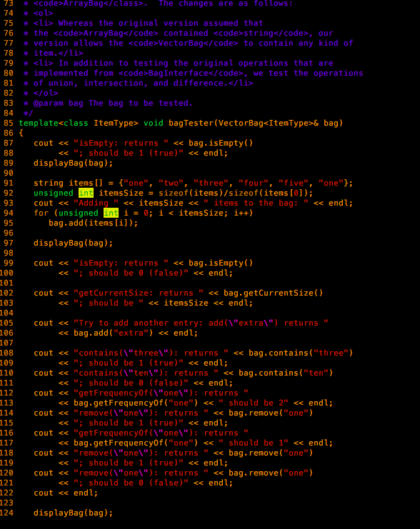The width and height of the screenshot is (420, 529).
Task: Click 'sizeof(items)' on line 92
Action: (x=191, y=193)
